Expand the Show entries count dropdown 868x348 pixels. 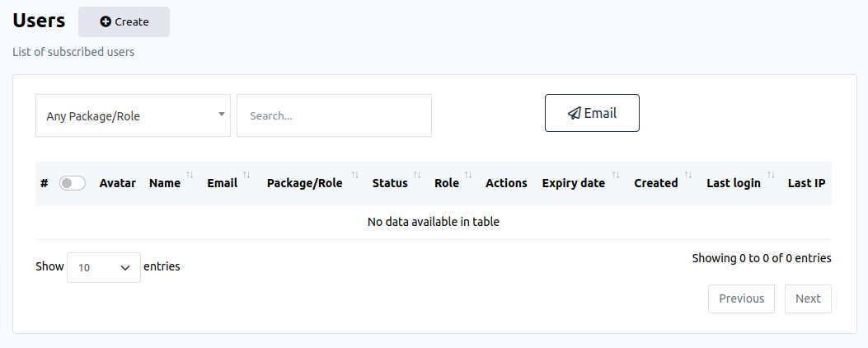pos(104,267)
